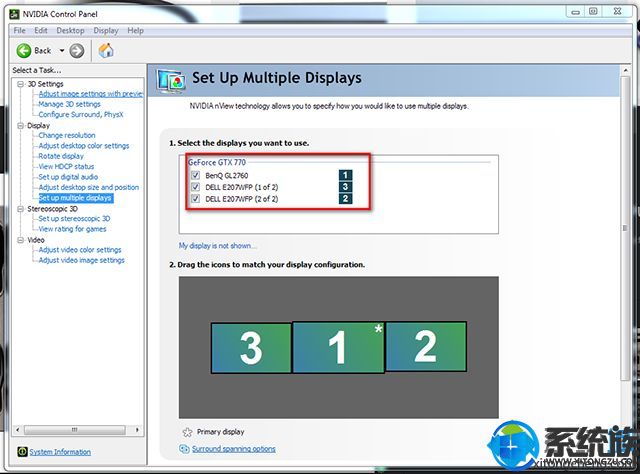Toggle DELL E207WFP (1 of 2) checkbox
The height and width of the screenshot is (474, 640).
(196, 187)
